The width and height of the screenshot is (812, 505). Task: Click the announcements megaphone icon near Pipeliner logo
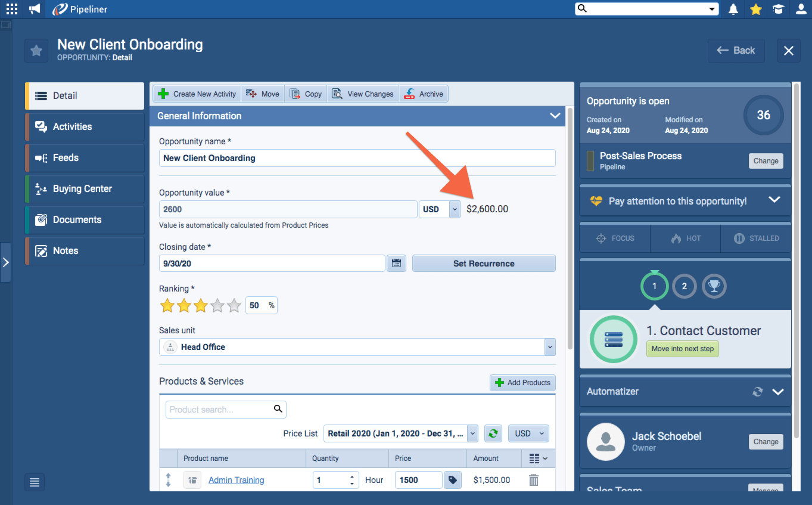34,9
